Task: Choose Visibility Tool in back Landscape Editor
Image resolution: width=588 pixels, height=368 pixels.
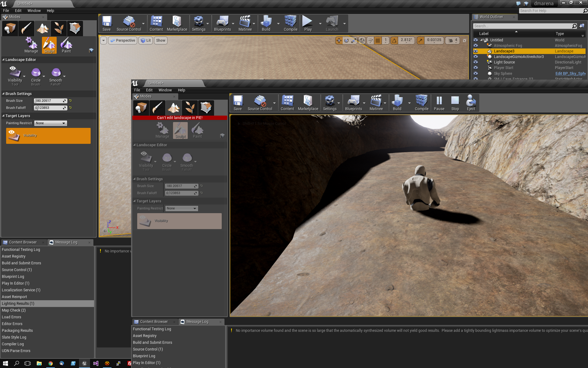Action: tap(15, 77)
